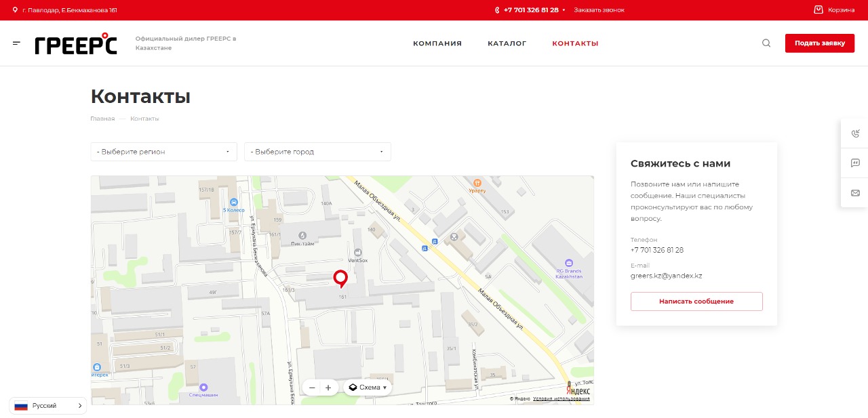
Task: Click the VentSox map place icon
Action: click(358, 252)
